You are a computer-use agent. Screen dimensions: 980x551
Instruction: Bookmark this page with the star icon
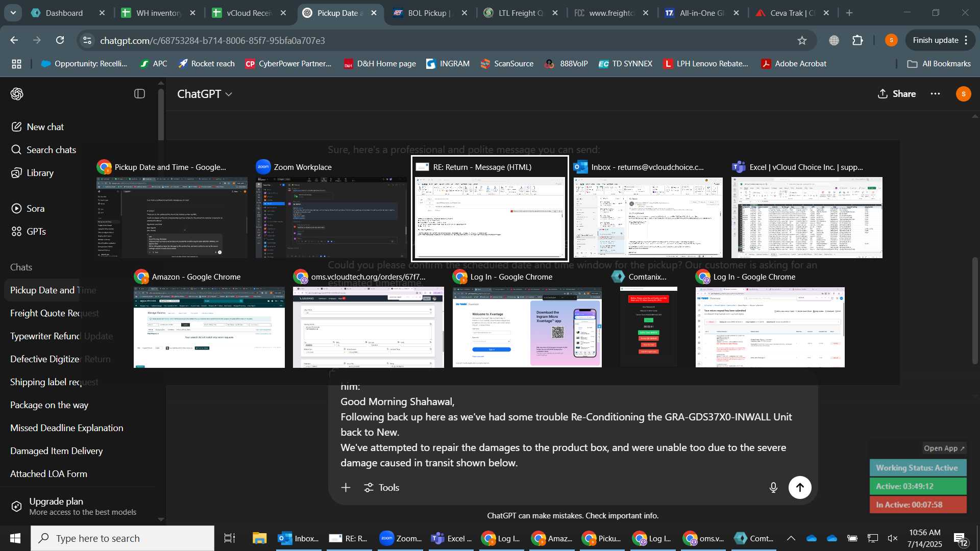point(802,40)
